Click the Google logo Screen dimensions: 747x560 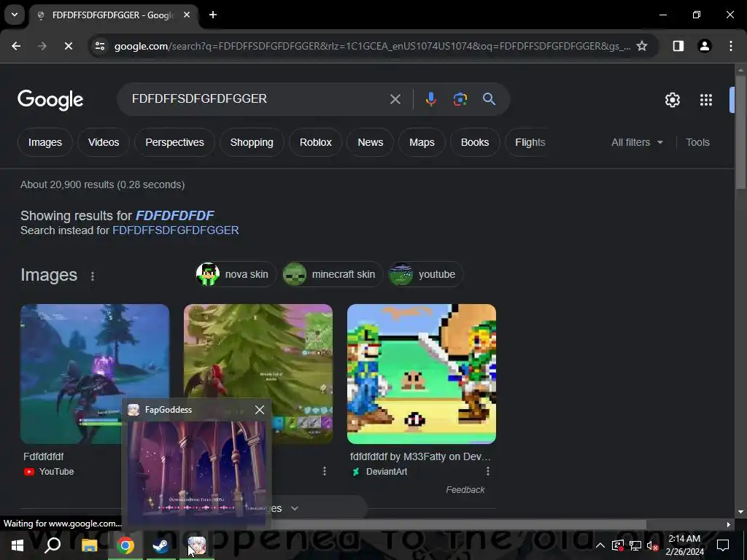point(50,100)
